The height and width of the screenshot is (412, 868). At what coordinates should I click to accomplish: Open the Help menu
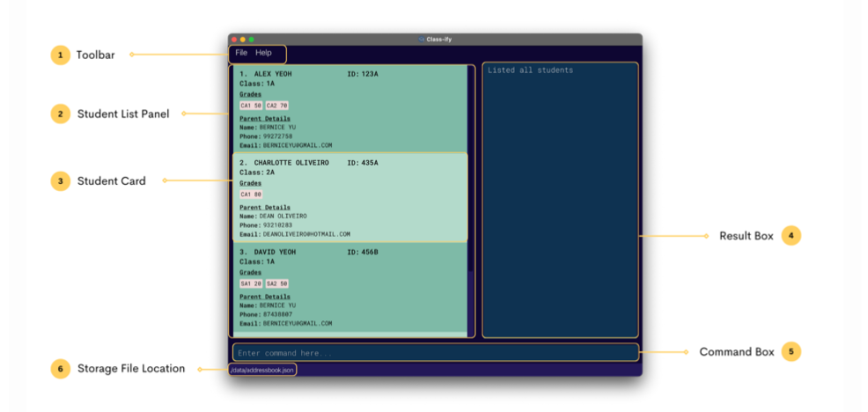263,53
